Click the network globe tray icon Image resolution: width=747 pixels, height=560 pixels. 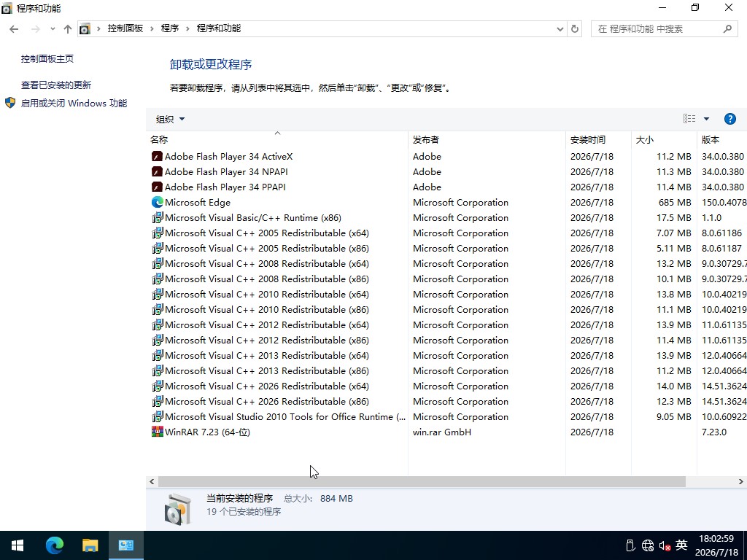coord(648,545)
